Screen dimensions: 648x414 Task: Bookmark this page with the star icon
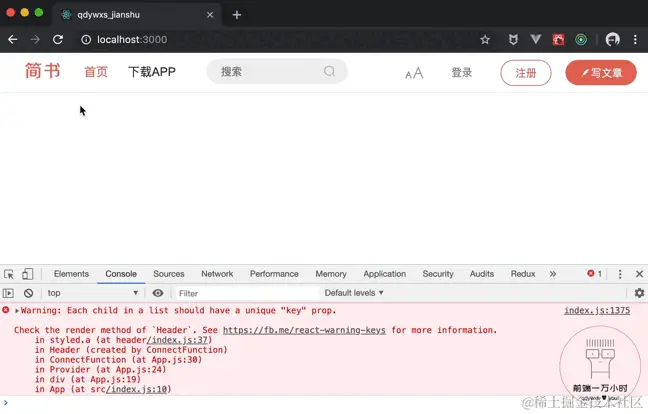coord(485,40)
